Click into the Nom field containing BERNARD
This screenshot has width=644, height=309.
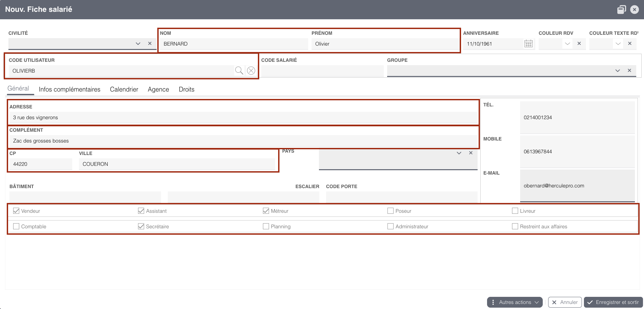[x=234, y=44]
